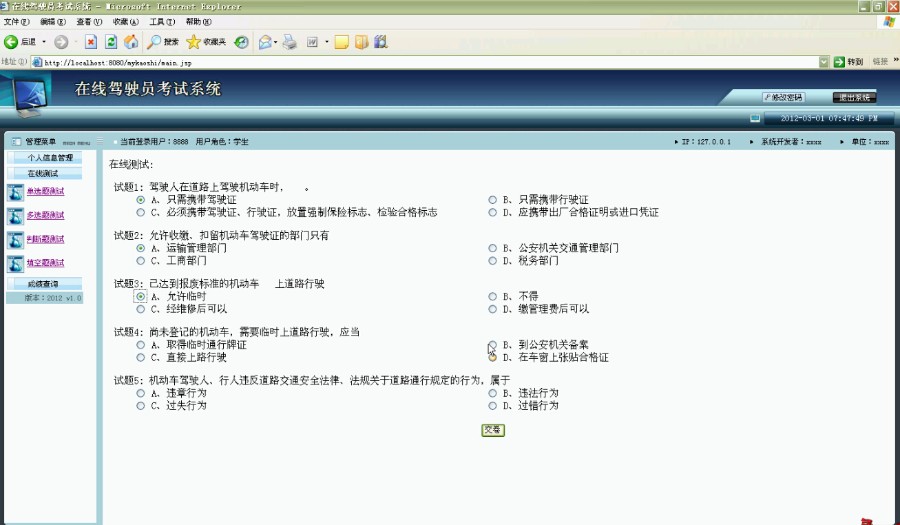Click the Stop loading icon in toolbar
The width and height of the screenshot is (900, 525).
91,42
